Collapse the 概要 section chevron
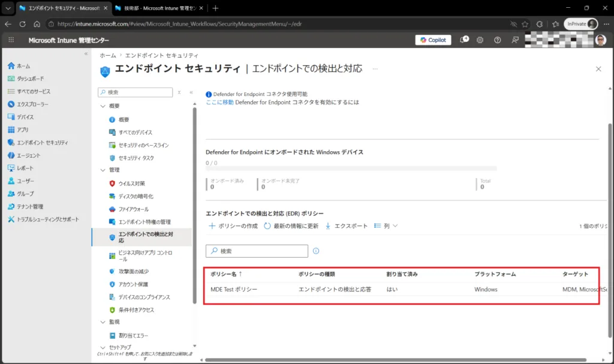The width and height of the screenshot is (614, 364). coord(103,106)
